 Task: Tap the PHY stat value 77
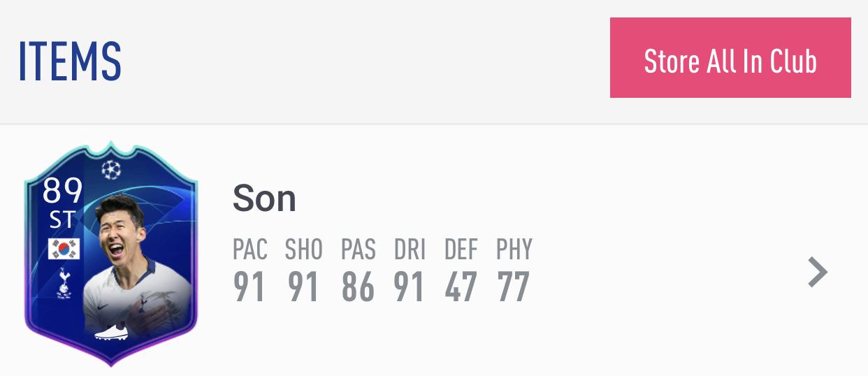(514, 287)
